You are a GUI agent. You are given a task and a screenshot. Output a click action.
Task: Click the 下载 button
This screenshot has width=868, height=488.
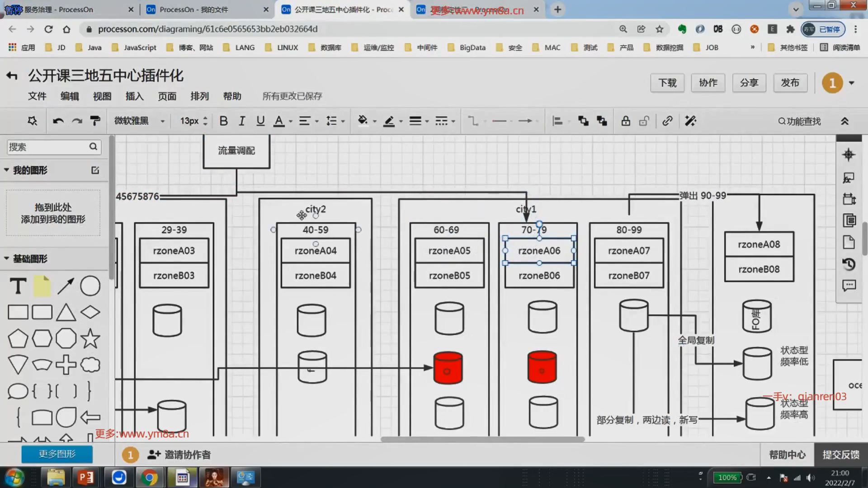point(667,83)
